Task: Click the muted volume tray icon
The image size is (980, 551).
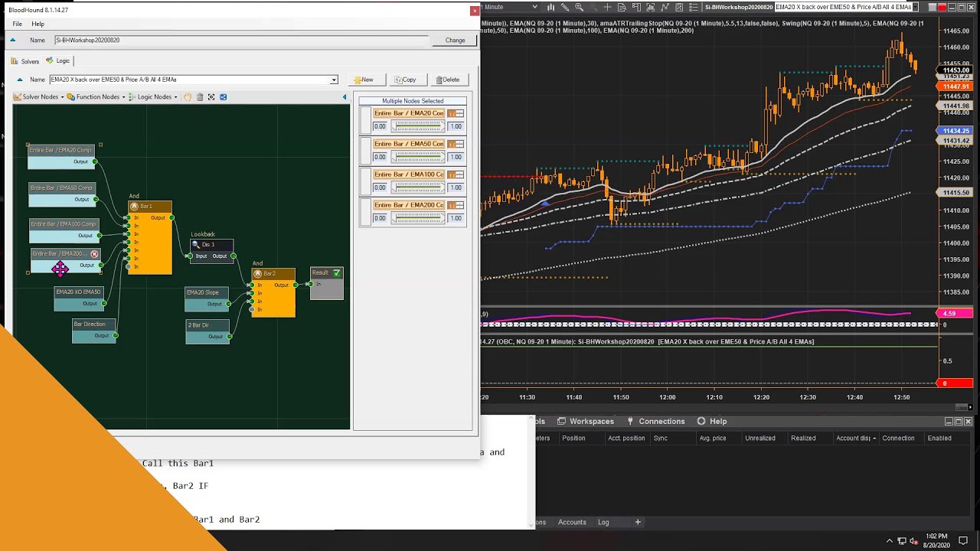Action: (x=915, y=541)
